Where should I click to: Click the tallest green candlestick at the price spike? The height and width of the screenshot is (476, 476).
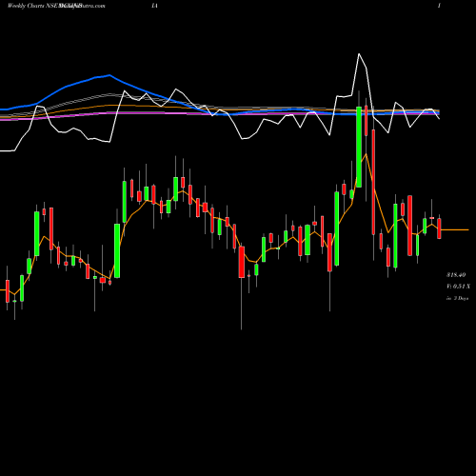[x=359, y=147]
